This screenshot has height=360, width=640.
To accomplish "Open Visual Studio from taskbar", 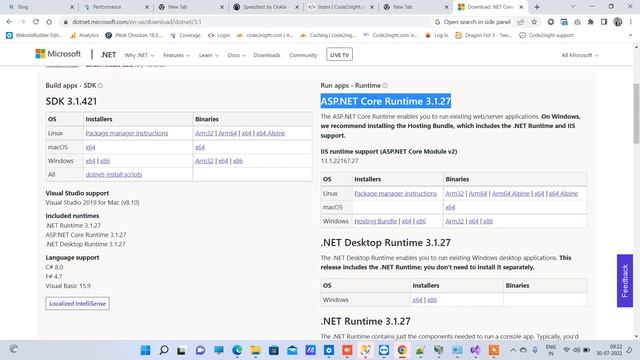I will point(475,350).
